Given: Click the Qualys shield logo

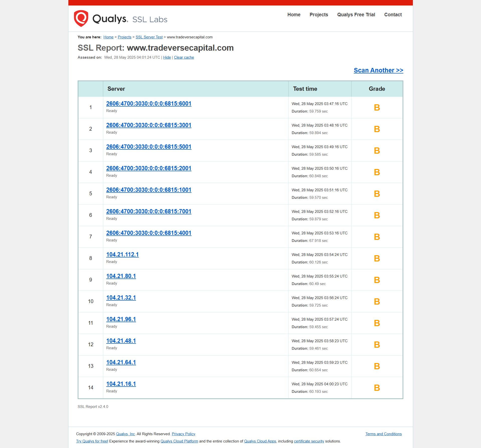Looking at the screenshot, I should tap(81, 19).
